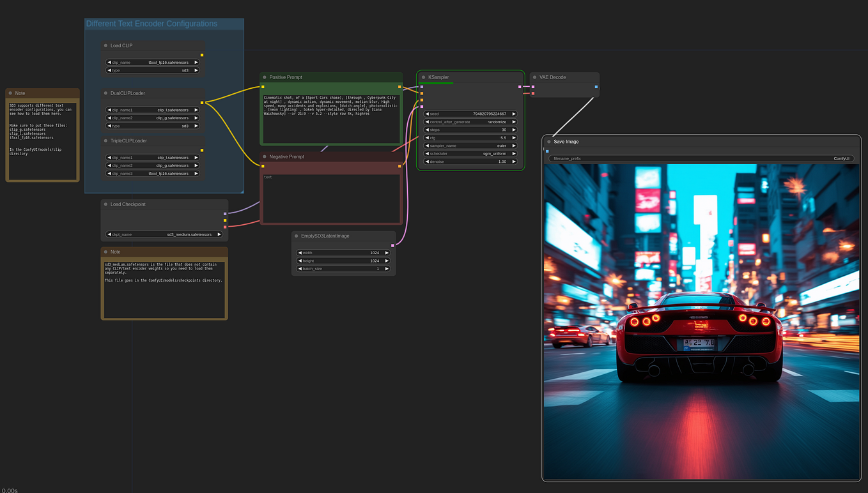Click the right arrow to increase steps
The image size is (868, 493).
tap(514, 130)
